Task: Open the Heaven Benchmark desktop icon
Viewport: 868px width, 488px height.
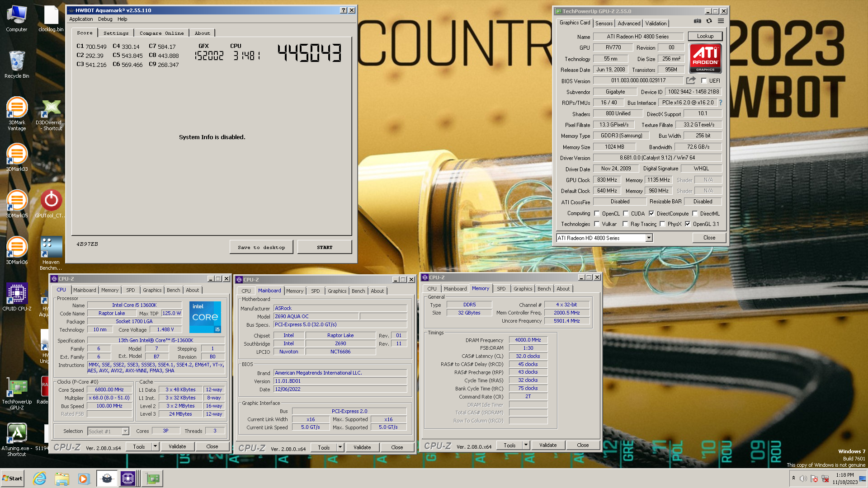Action: coord(51,253)
